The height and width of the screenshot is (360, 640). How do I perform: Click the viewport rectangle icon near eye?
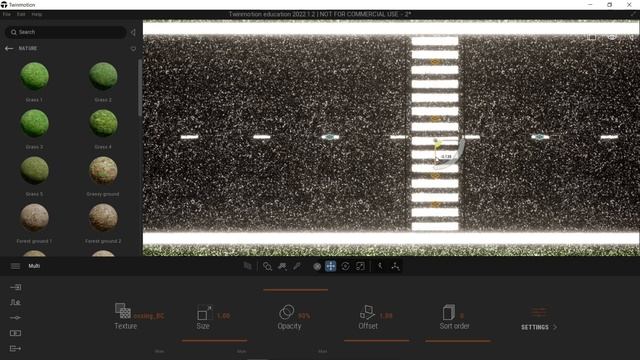591,37
